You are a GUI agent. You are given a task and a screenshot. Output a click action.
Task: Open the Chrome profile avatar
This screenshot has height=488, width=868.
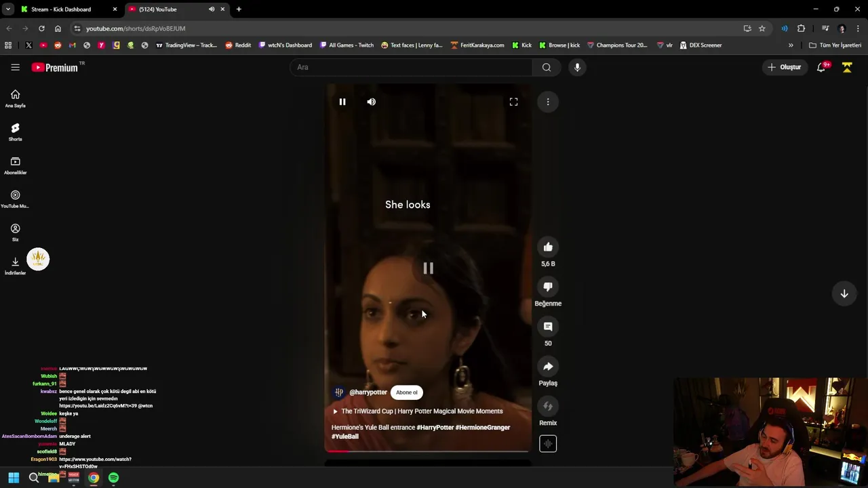pos(842,28)
